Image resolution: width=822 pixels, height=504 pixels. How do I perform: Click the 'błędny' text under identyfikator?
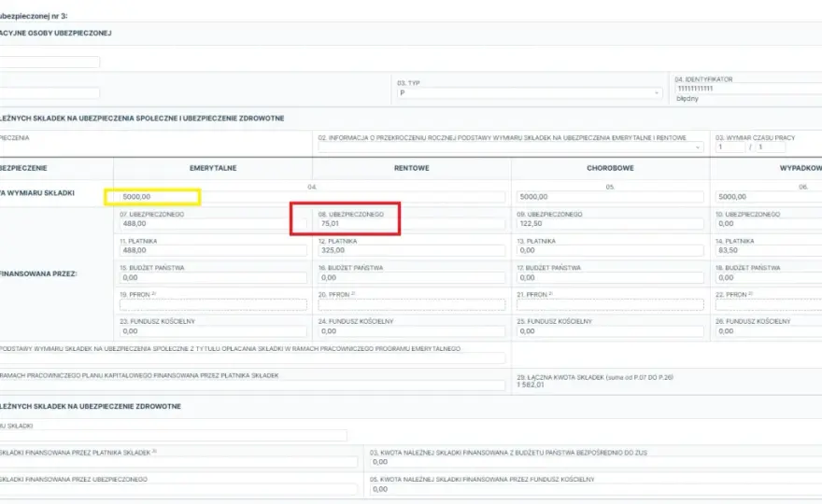tap(687, 99)
